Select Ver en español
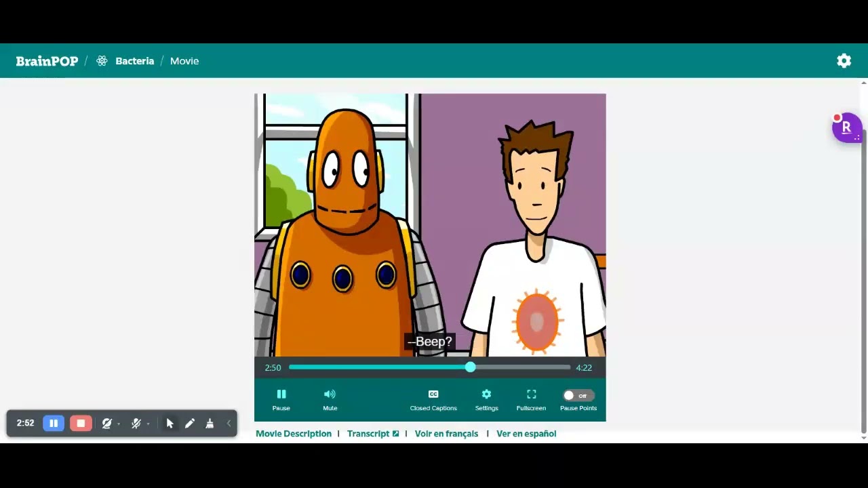This screenshot has width=868, height=488. pos(526,434)
